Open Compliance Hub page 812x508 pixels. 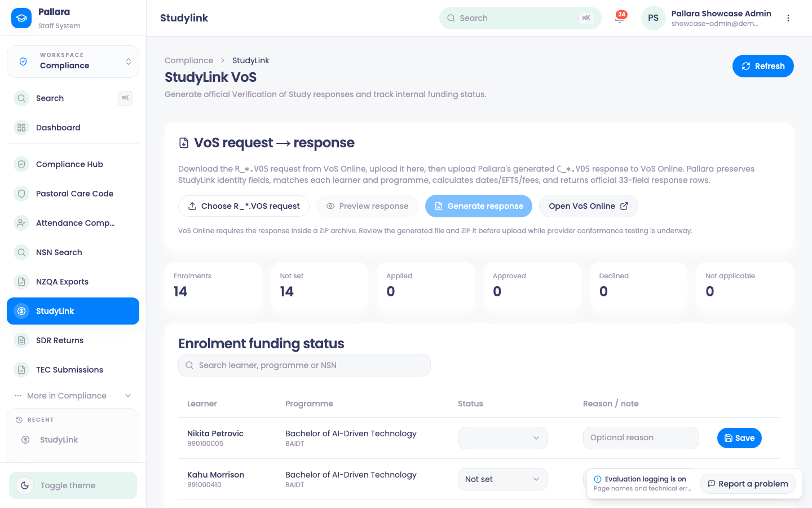click(x=73, y=164)
